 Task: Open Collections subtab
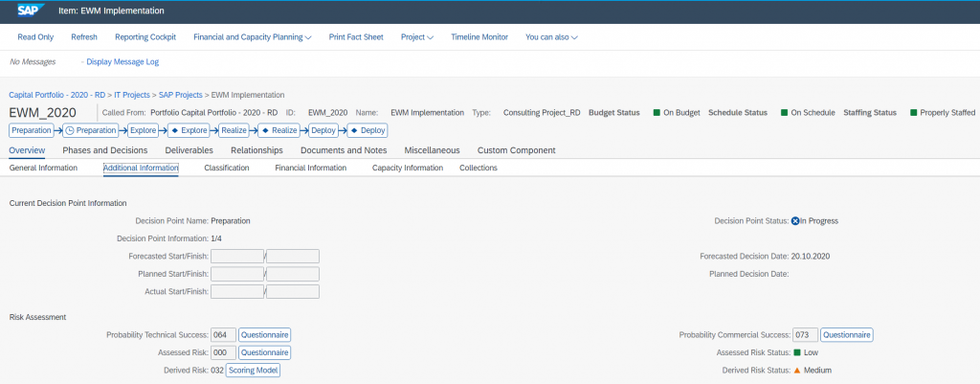(x=479, y=168)
